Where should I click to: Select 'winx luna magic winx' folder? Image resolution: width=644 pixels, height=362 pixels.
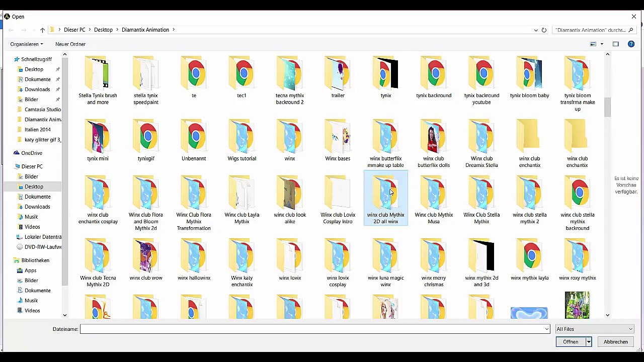(x=386, y=263)
